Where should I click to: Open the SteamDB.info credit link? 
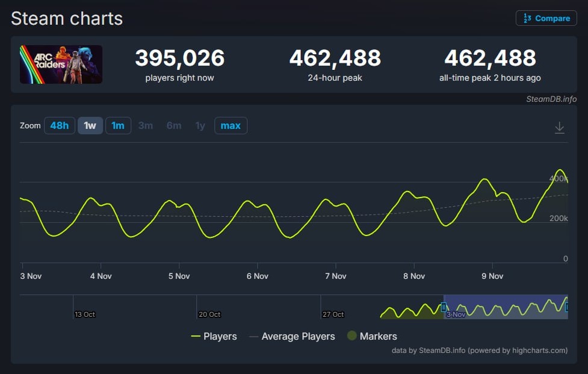[x=551, y=99]
